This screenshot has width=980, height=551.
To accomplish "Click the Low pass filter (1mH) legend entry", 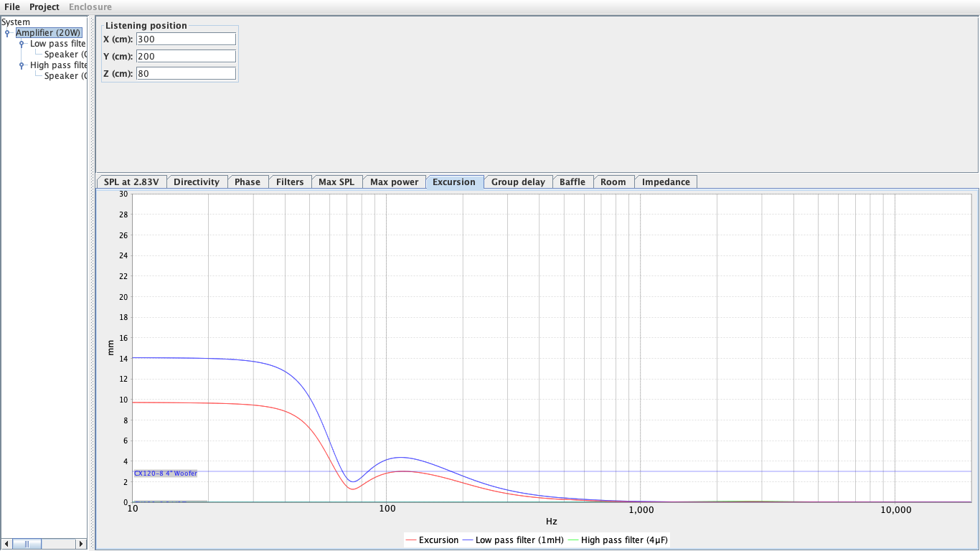I will tap(512, 540).
